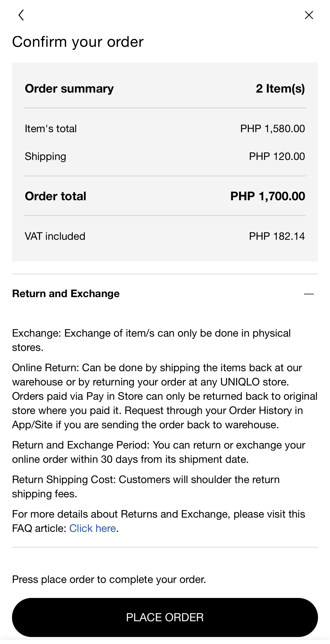
Task: Tap the 2 Item(s) count label
Action: pyautogui.click(x=280, y=89)
